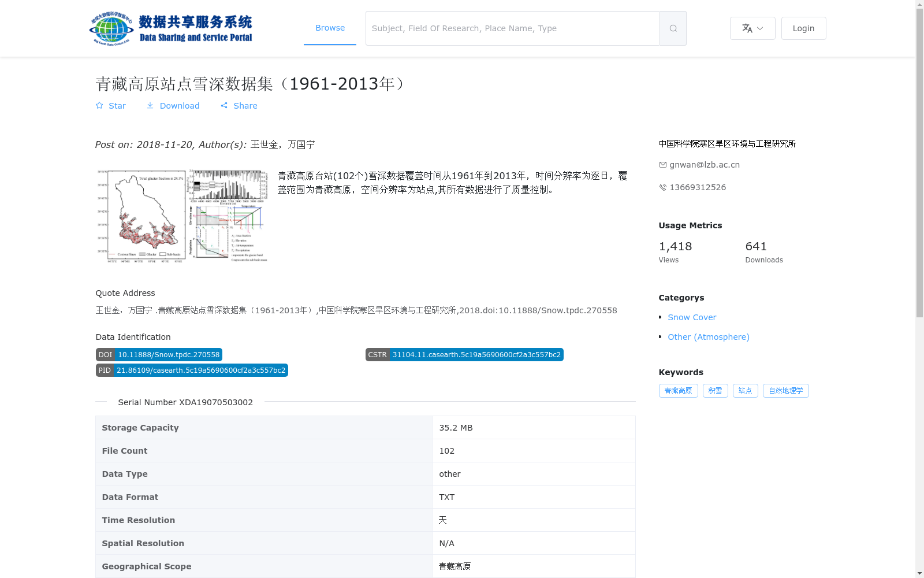Image resolution: width=924 pixels, height=578 pixels.
Task: Click the Download icon link
Action: click(150, 106)
